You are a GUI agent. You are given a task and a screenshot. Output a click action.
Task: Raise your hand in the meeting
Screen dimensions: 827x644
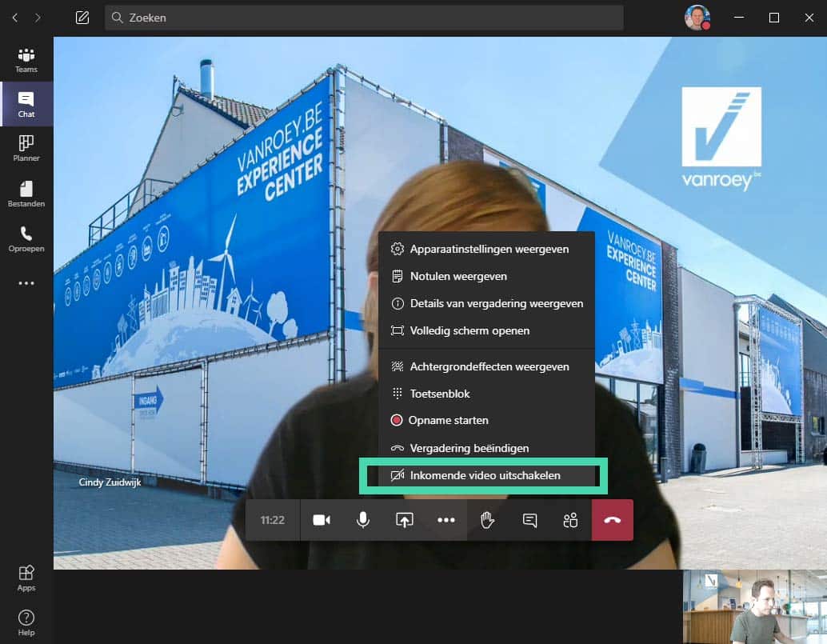click(x=487, y=520)
